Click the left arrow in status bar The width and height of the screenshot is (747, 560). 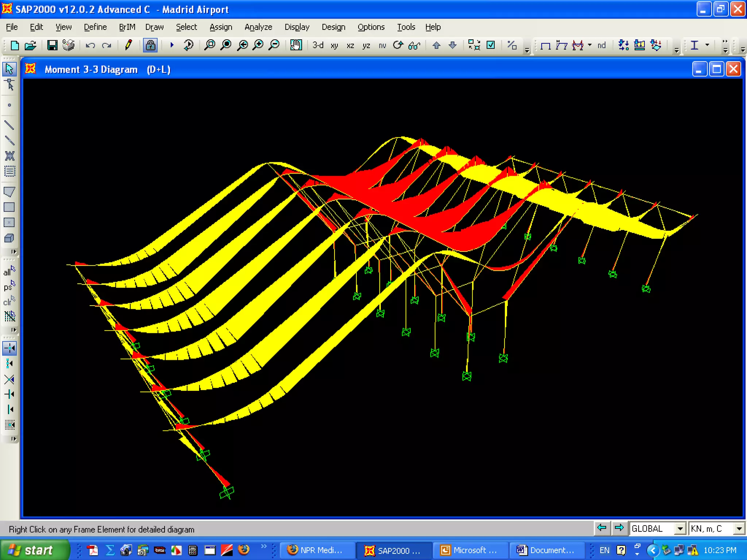[601, 528]
